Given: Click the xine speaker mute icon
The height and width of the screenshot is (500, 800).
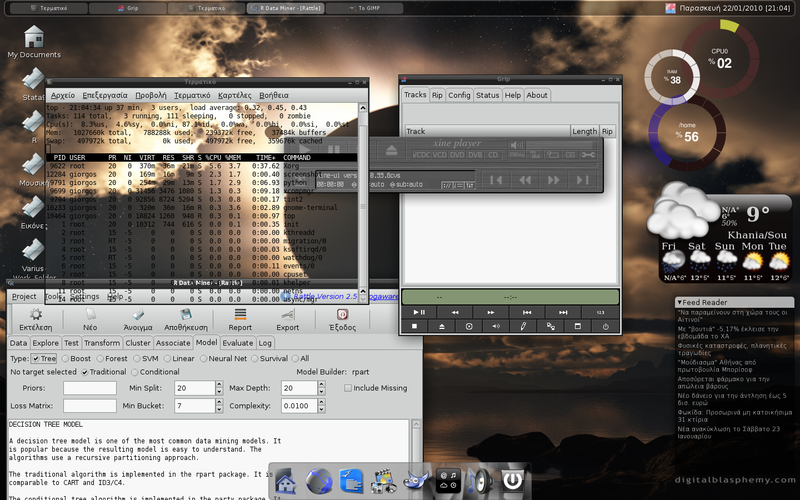Looking at the screenshot, I should (516, 145).
